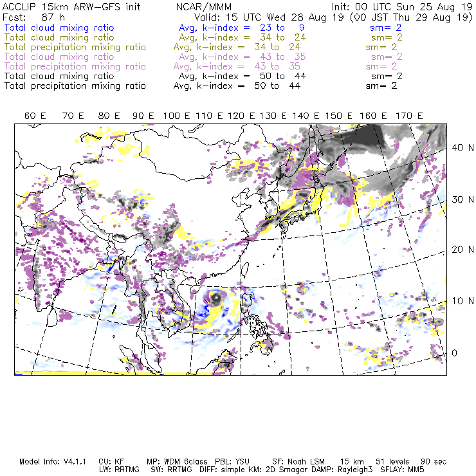Click the '170 E' longitude label
The height and width of the screenshot is (476, 476).
coord(409,116)
